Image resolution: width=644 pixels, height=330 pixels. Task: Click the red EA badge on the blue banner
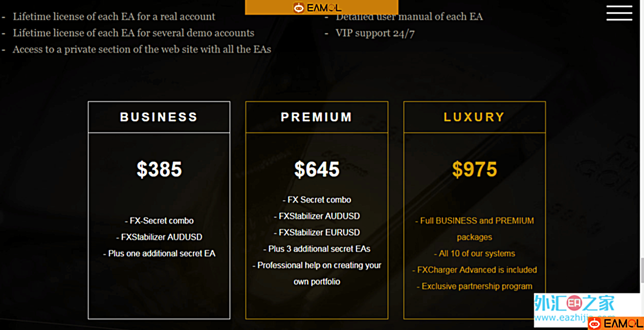(574, 303)
